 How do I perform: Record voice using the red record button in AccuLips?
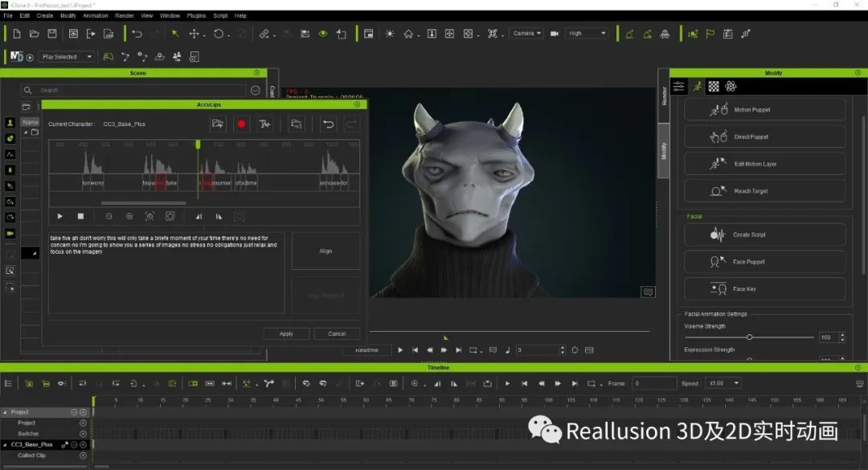click(241, 124)
